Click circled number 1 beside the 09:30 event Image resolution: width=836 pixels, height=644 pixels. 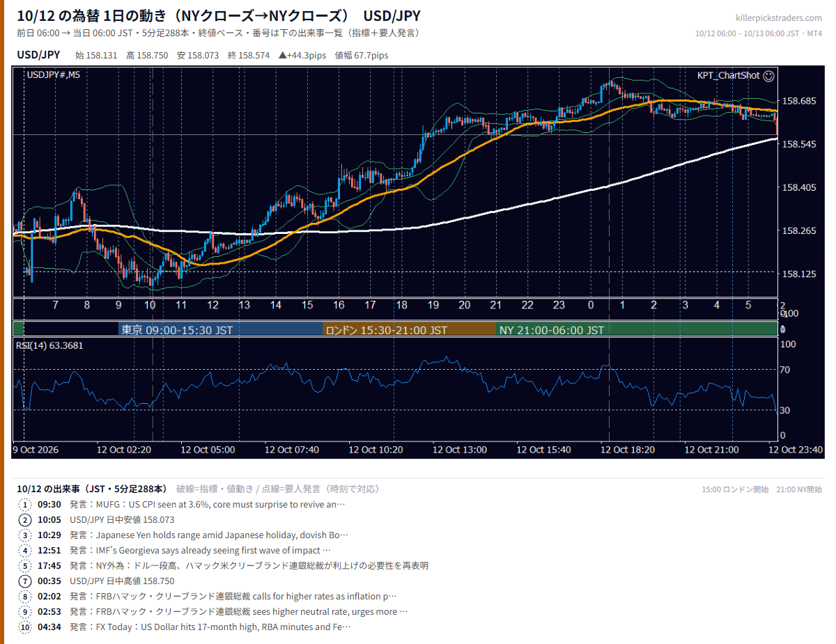point(26,505)
